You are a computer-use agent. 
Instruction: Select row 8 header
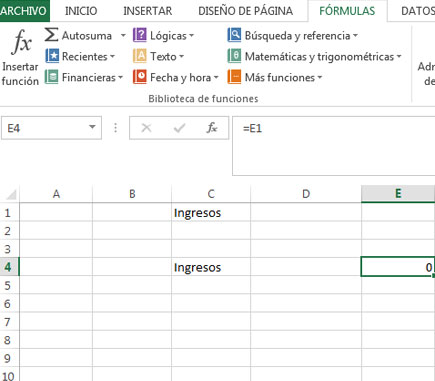coord(9,340)
